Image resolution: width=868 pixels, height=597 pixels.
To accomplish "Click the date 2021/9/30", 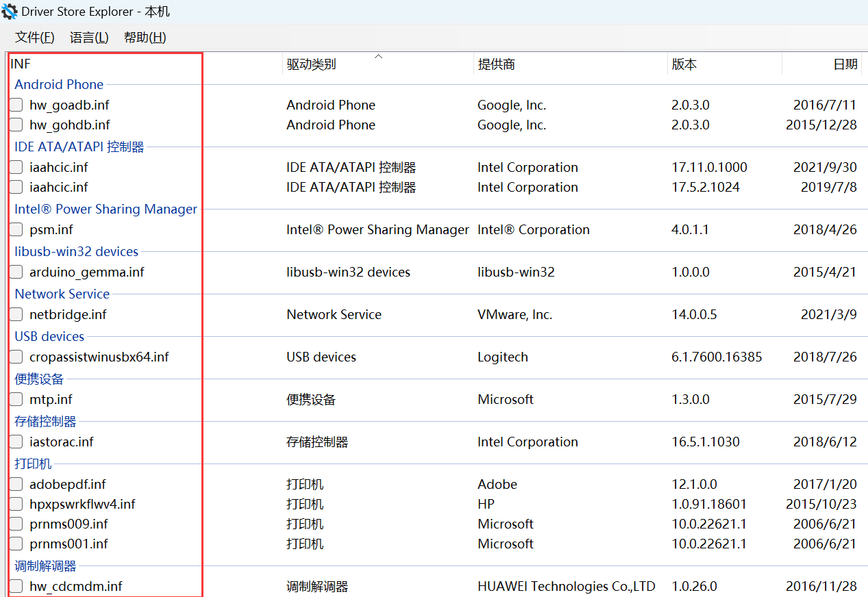I will (825, 168).
